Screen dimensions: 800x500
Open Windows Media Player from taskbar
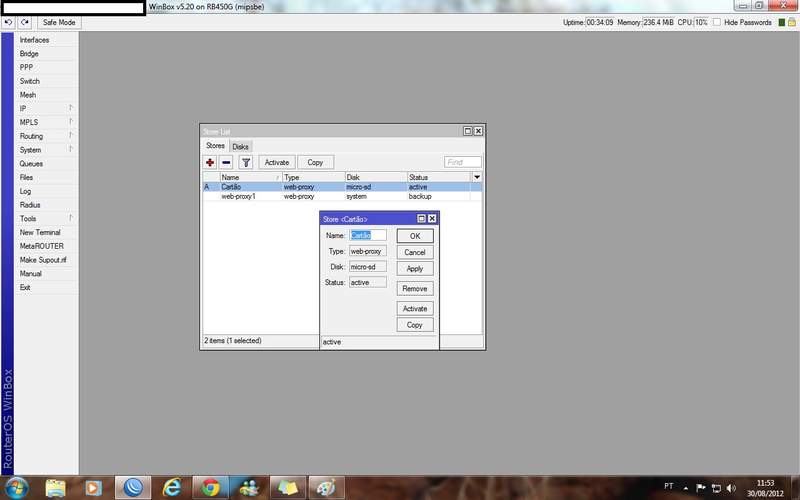(93, 488)
